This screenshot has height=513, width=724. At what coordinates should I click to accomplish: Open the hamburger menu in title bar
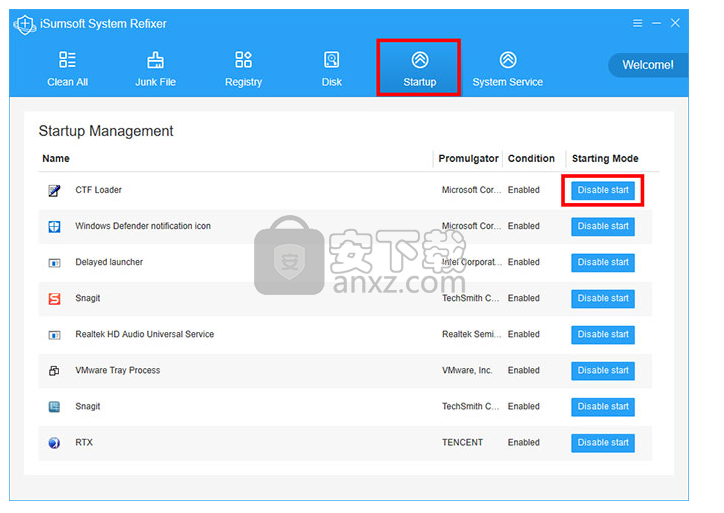637,23
